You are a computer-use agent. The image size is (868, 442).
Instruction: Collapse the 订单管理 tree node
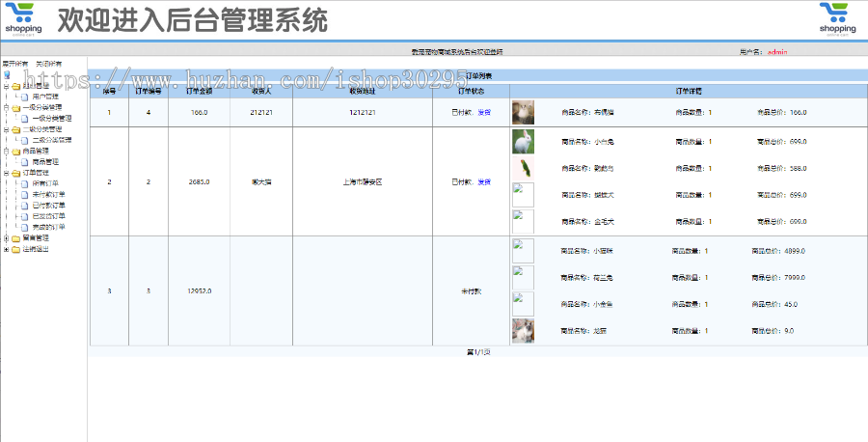coord(6,173)
